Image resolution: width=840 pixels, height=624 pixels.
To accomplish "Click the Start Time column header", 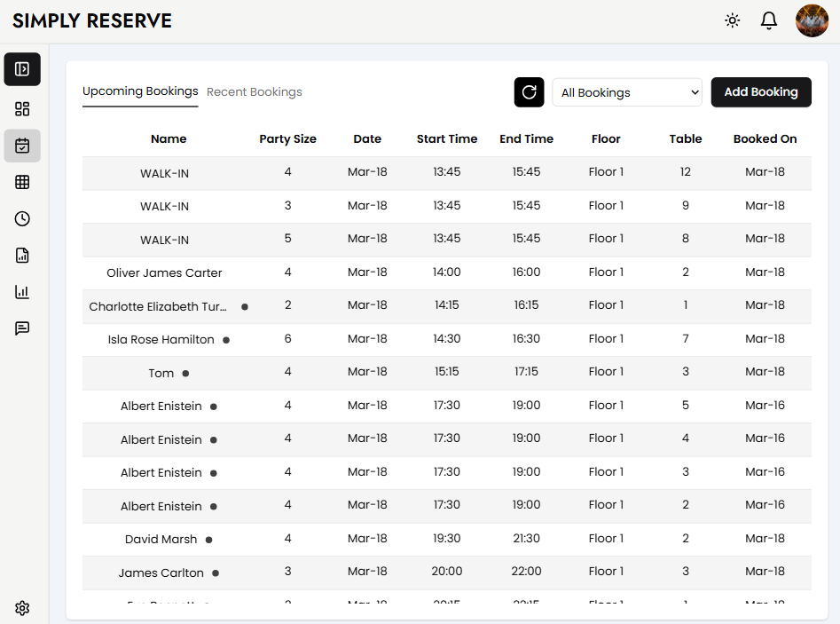I will [x=447, y=139].
